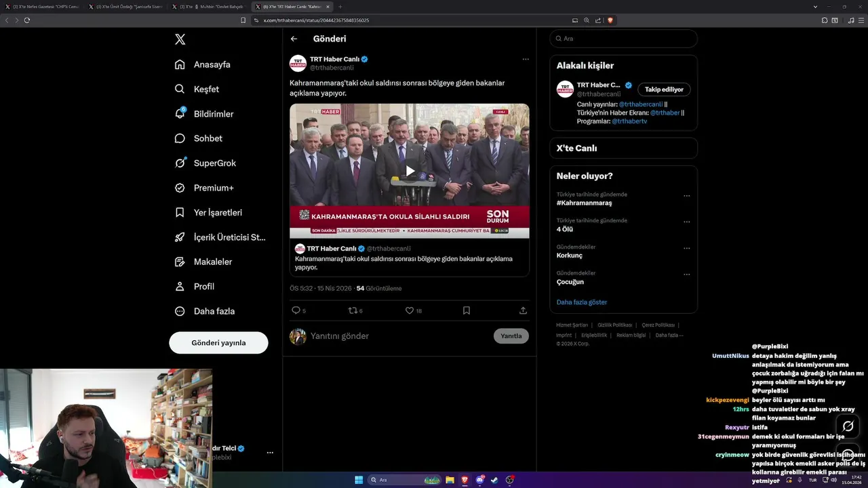This screenshot has width=868, height=488.
Task: Open the Korkunç trending topic
Action: click(x=570, y=256)
